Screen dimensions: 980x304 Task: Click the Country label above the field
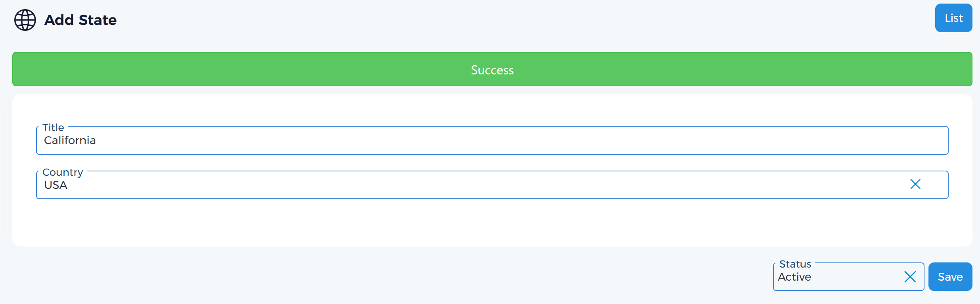62,172
